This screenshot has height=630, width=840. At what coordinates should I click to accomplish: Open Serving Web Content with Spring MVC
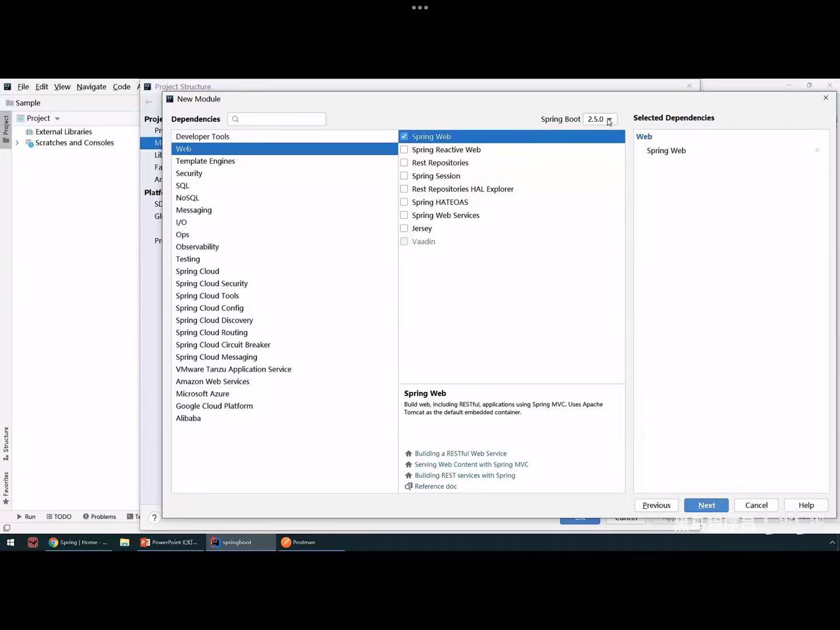pos(471,464)
